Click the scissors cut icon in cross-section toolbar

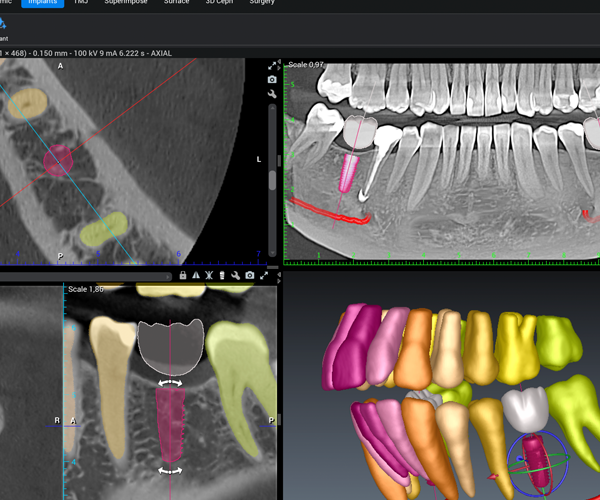click(x=209, y=275)
